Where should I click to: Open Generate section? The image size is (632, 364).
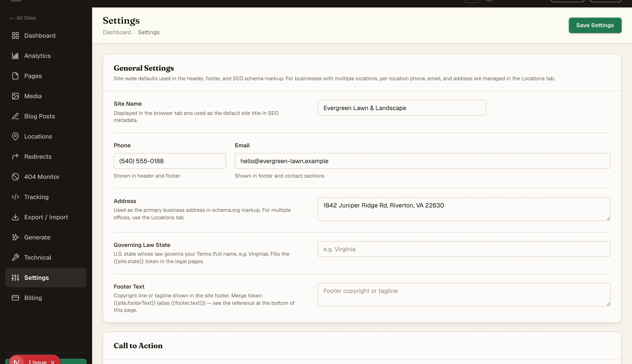pyautogui.click(x=46, y=237)
